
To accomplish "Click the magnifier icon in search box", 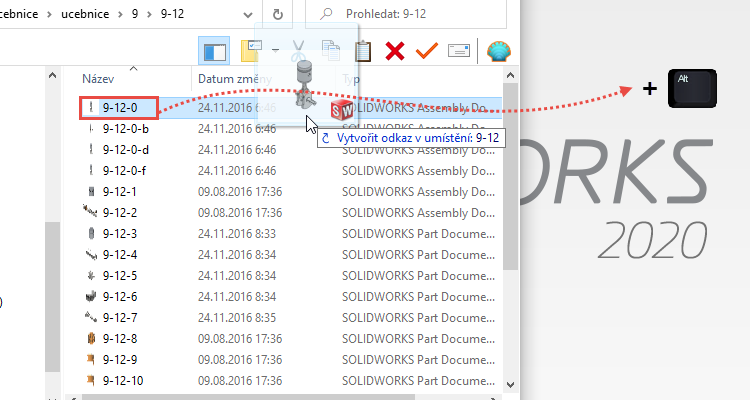I will 326,14.
